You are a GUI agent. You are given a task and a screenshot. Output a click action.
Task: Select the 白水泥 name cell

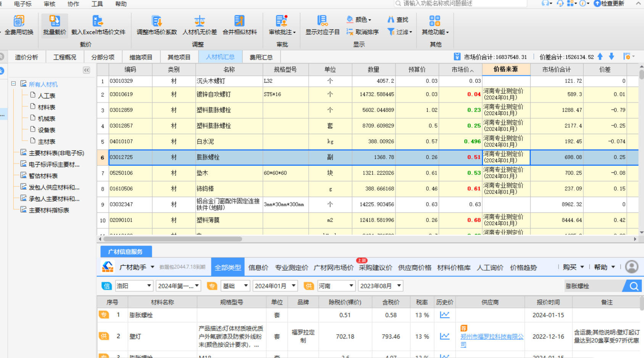(229, 141)
